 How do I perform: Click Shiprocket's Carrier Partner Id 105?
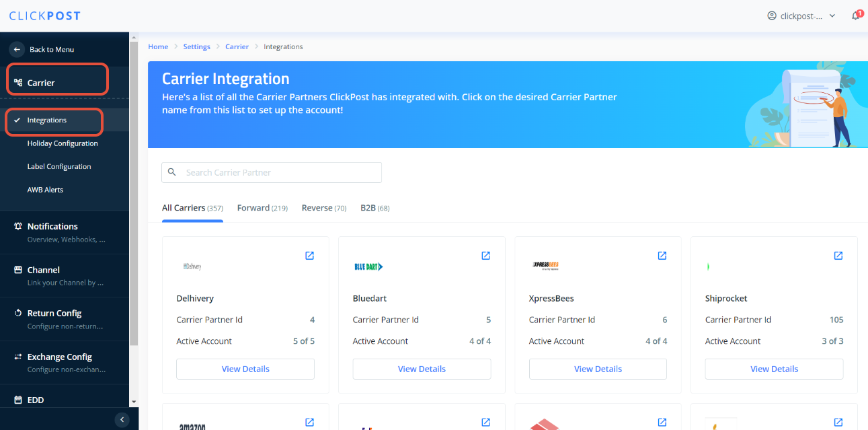click(x=836, y=320)
